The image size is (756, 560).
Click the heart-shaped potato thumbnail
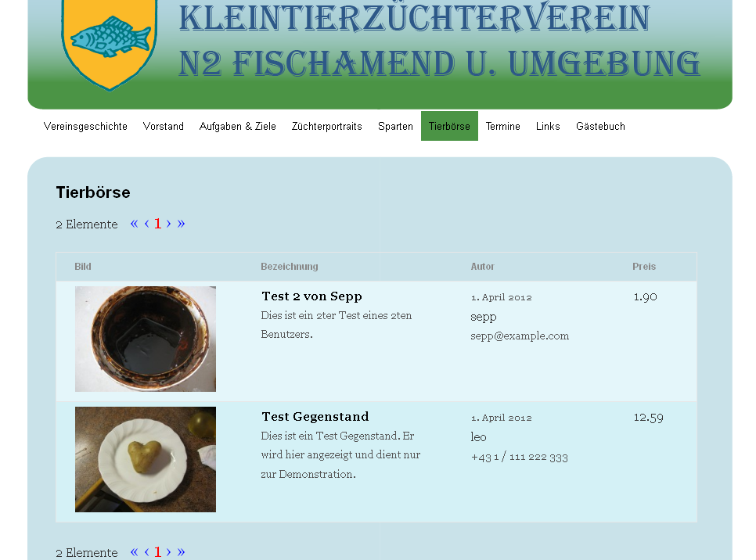(146, 459)
